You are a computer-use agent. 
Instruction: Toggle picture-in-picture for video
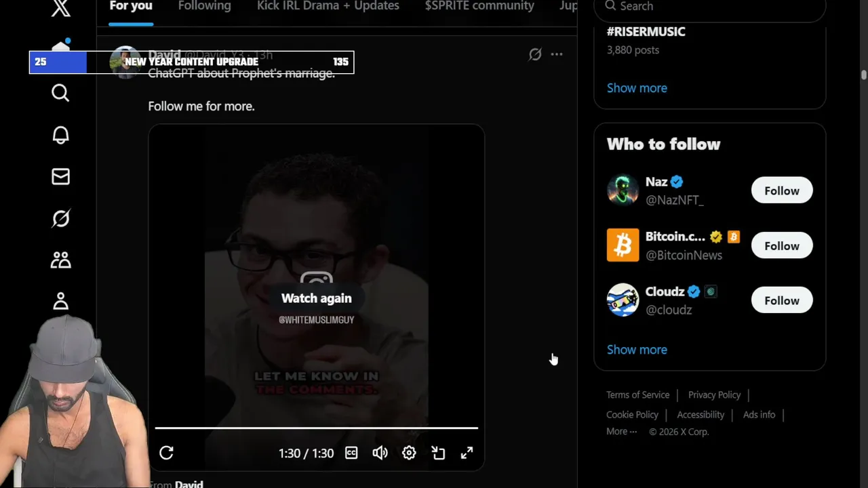[438, 453]
